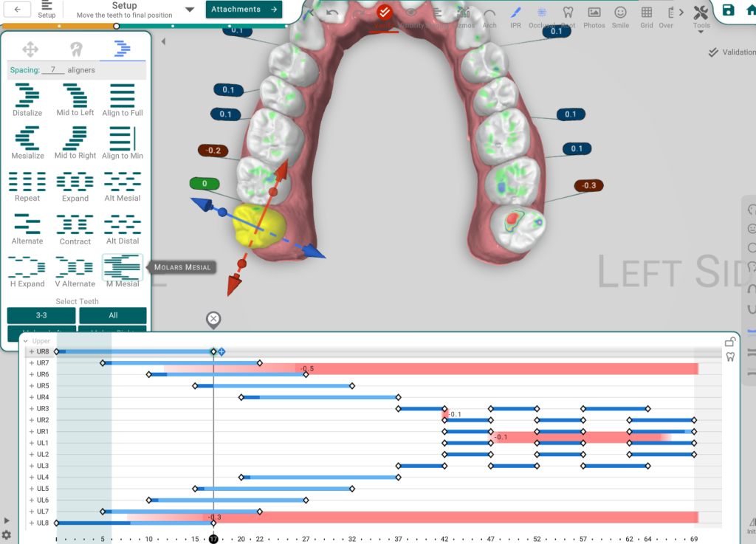
Task: Click the Save disk icon
Action: tap(729, 10)
